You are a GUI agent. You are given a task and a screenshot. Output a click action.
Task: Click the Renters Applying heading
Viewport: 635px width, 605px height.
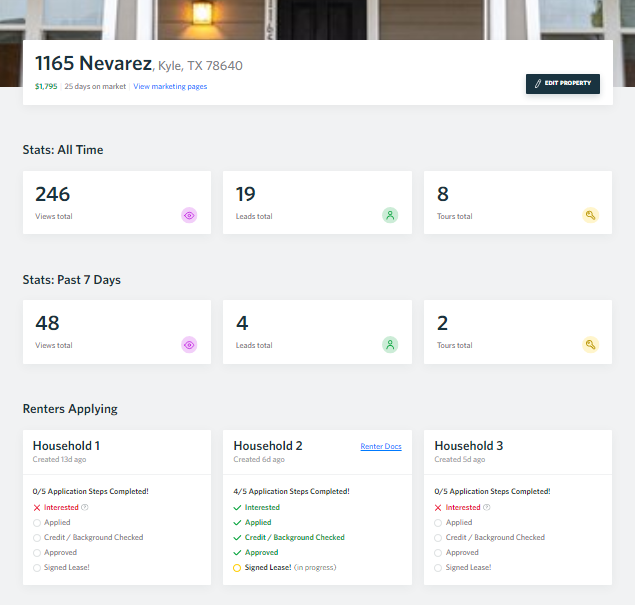point(70,409)
